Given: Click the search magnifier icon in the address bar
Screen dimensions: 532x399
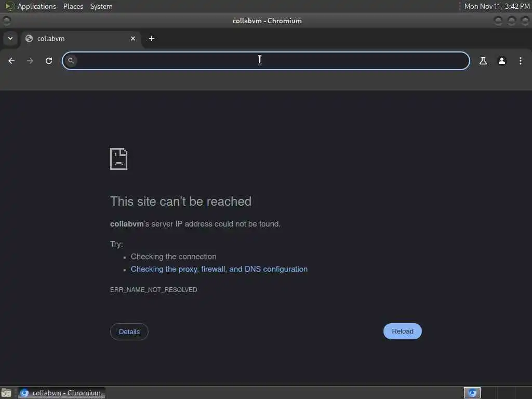Looking at the screenshot, I should point(71,61).
